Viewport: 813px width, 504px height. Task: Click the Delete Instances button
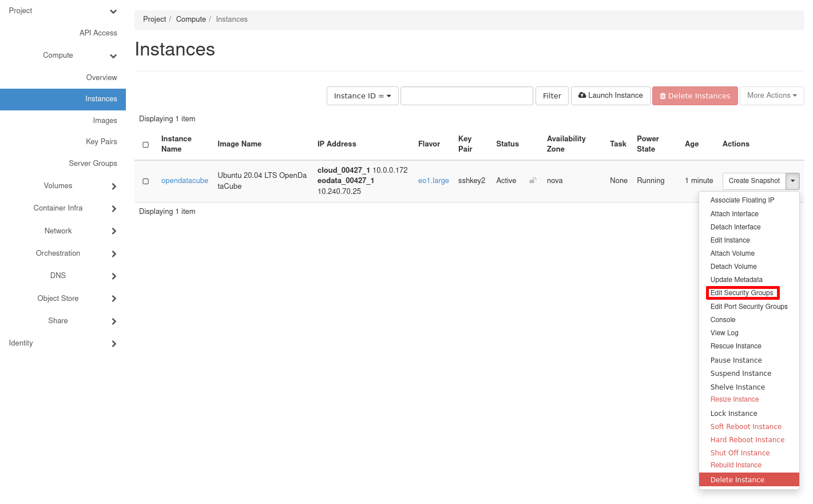pos(695,96)
